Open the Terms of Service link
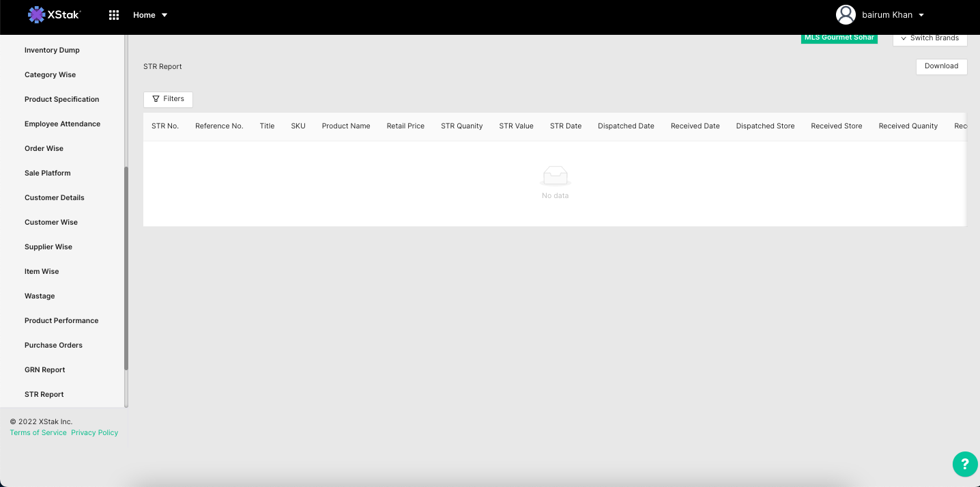The height and width of the screenshot is (487, 980). (x=38, y=432)
